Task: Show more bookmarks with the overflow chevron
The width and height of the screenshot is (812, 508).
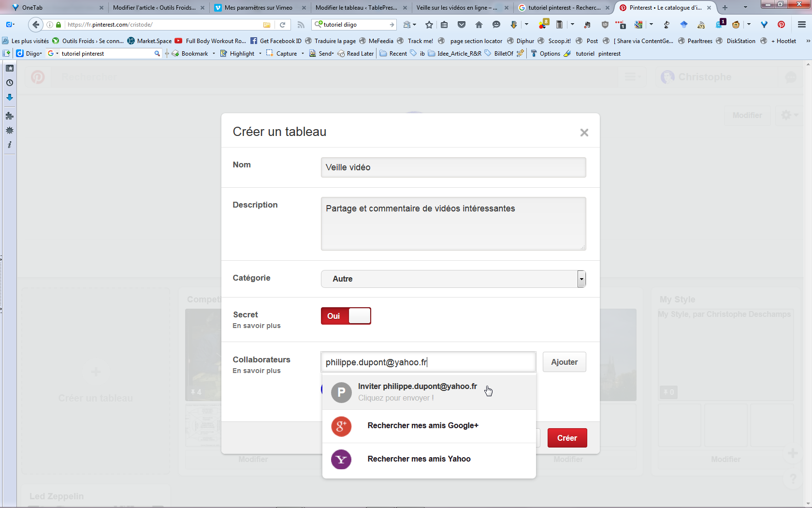Action: point(807,41)
